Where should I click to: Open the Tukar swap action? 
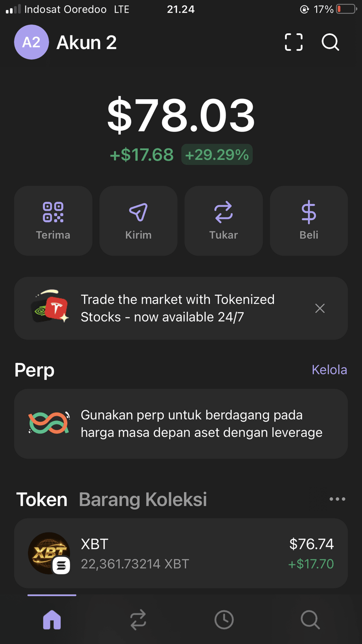pos(223,221)
